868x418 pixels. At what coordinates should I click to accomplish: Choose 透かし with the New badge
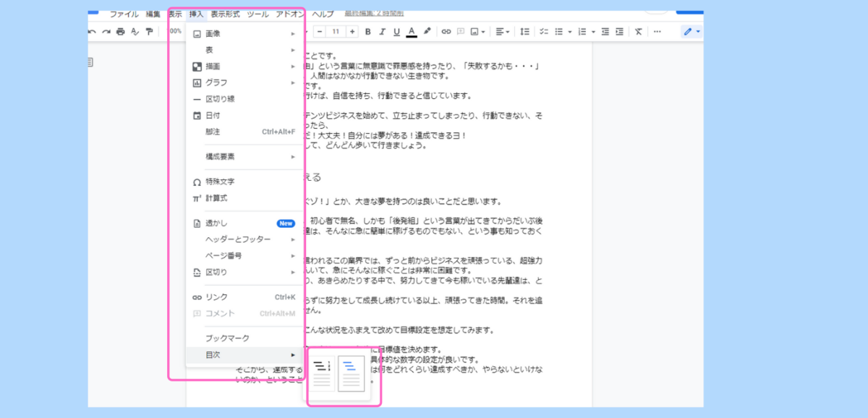coord(244,223)
